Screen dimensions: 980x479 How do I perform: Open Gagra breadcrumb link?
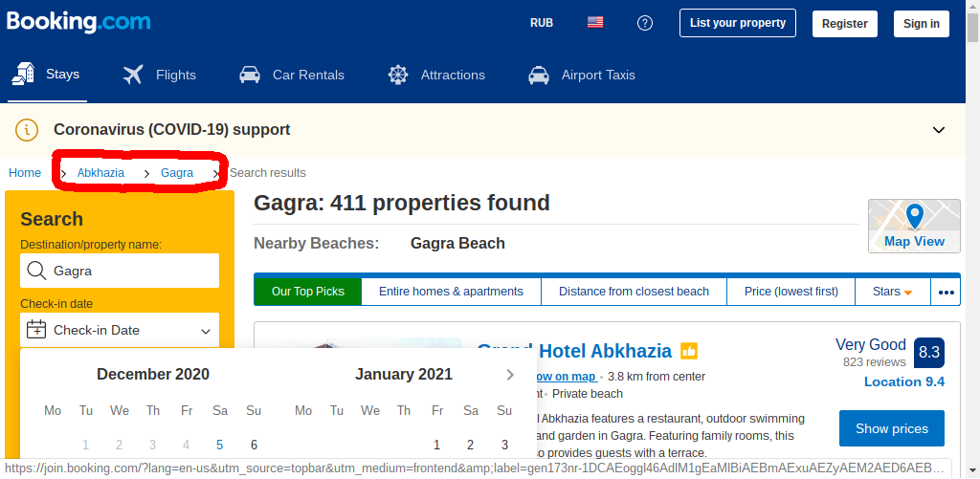point(177,173)
